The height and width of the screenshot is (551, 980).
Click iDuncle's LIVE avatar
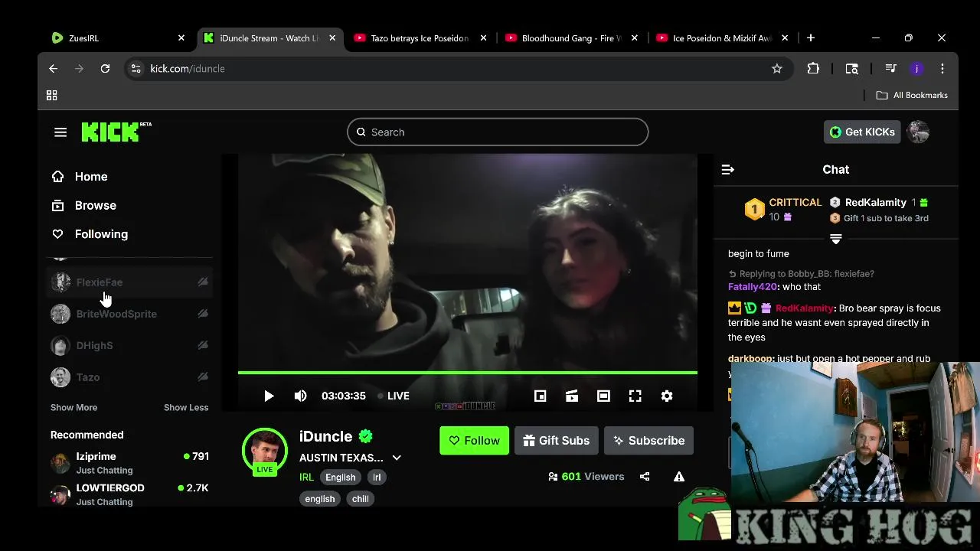point(265,451)
